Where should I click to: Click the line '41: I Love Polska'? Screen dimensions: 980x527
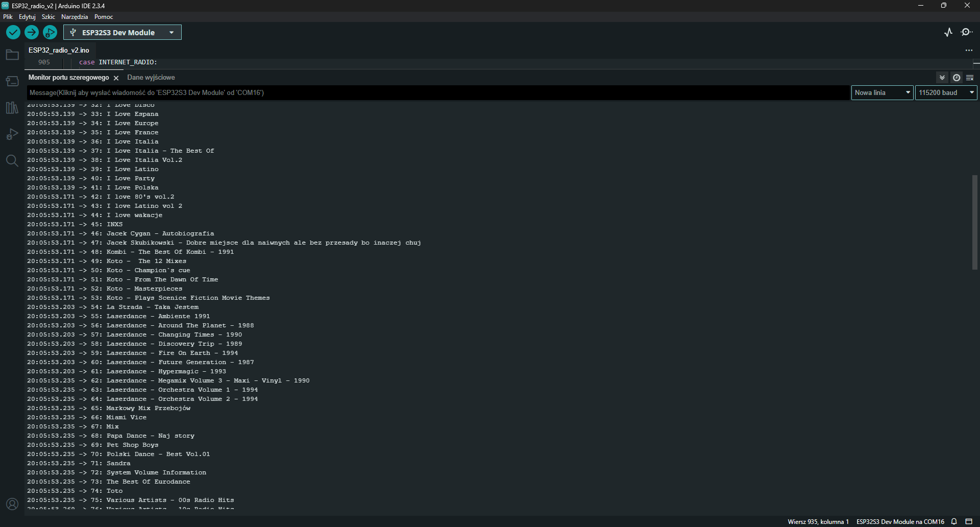point(93,187)
